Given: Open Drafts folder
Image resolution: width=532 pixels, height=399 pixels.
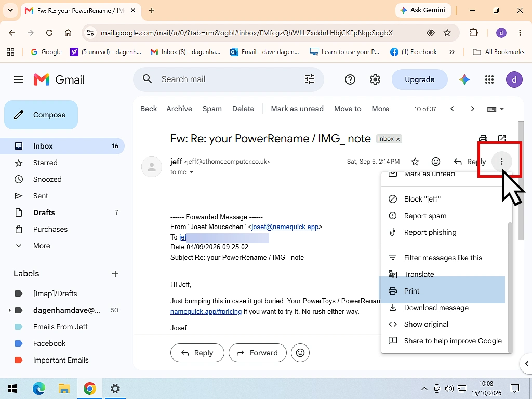Looking at the screenshot, I should [62, 212].
